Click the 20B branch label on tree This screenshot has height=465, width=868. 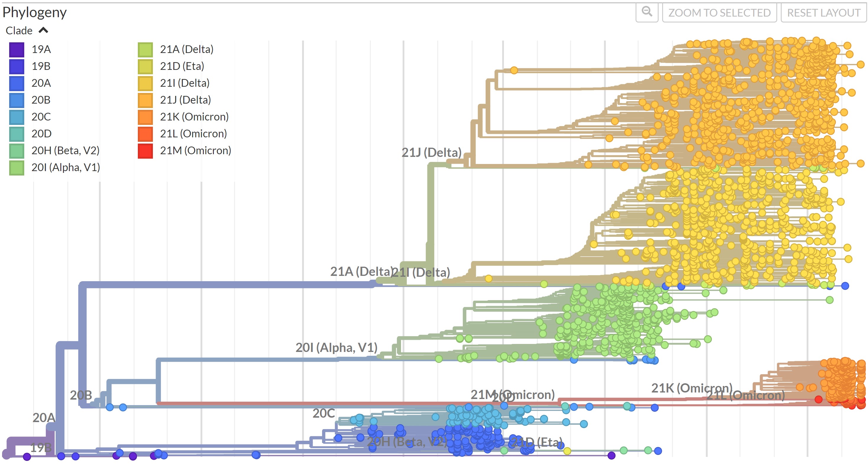click(x=81, y=395)
